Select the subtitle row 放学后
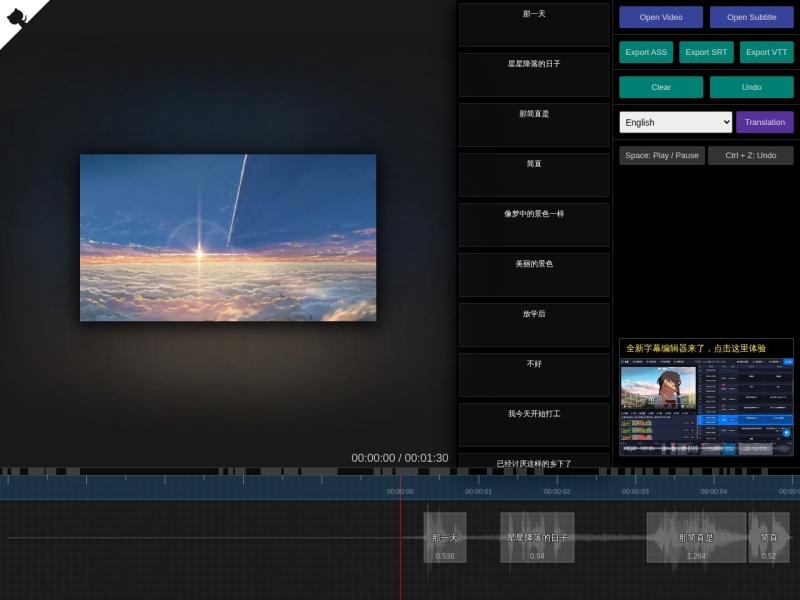 coord(534,324)
